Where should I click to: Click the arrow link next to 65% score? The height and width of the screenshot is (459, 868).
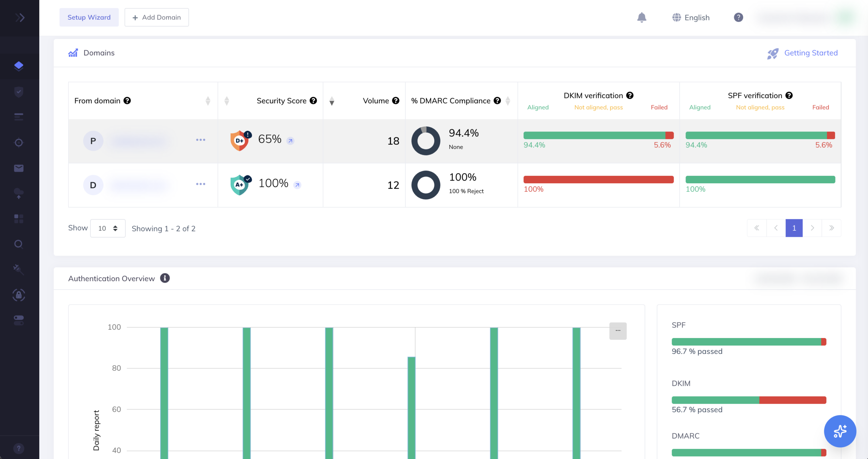point(290,141)
